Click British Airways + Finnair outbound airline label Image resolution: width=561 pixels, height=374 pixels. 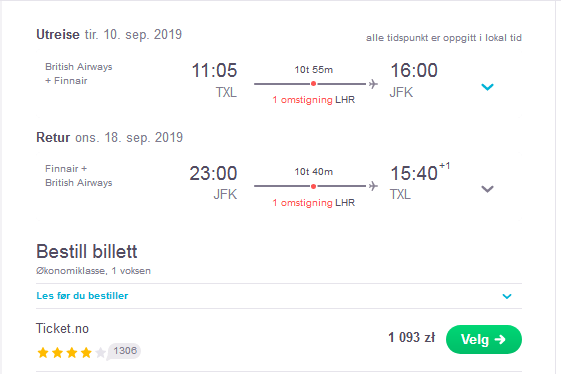[79, 74]
